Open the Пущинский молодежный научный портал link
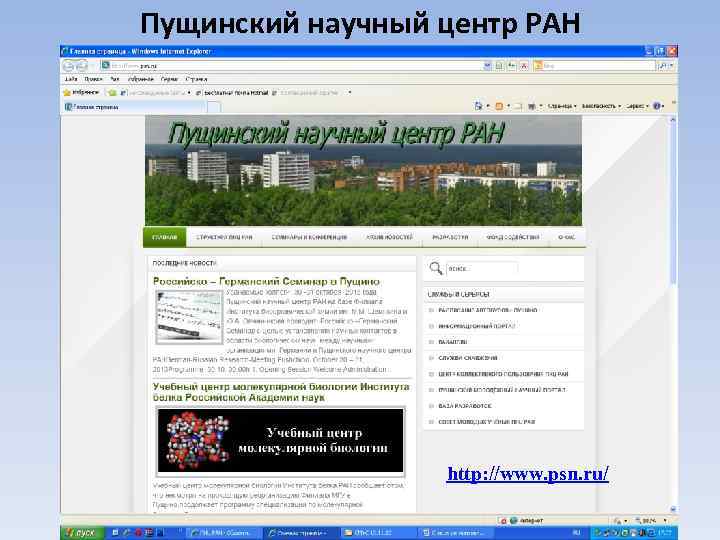The height and width of the screenshot is (540, 720). coord(502,390)
